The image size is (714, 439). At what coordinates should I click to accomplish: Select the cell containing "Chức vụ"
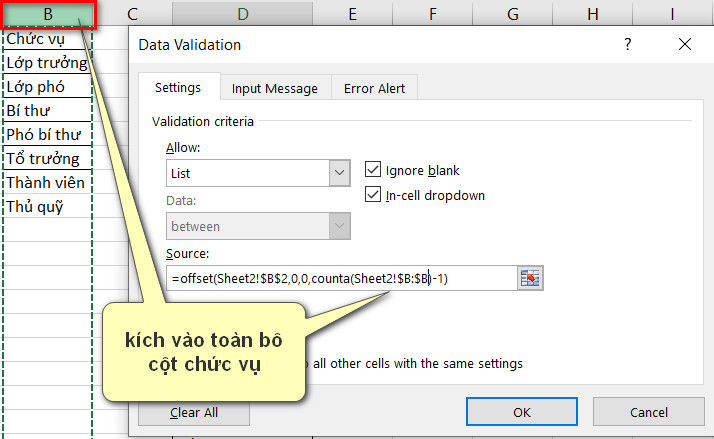48,39
